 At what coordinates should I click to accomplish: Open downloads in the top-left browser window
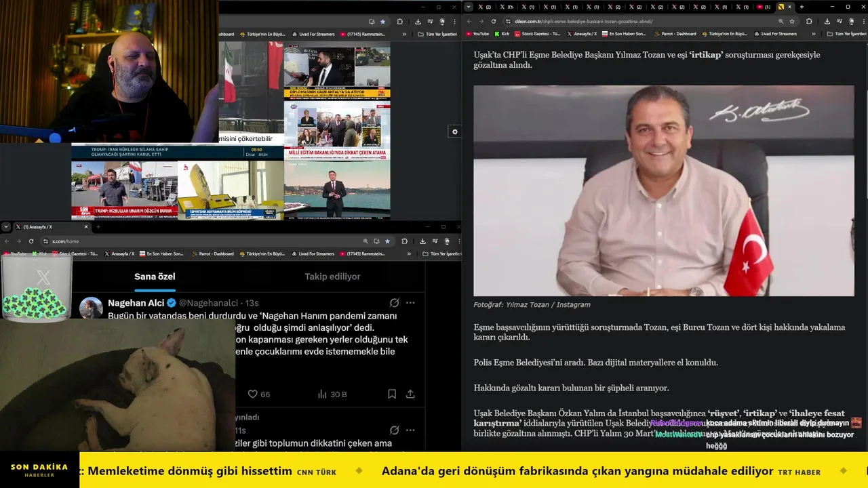[x=418, y=22]
